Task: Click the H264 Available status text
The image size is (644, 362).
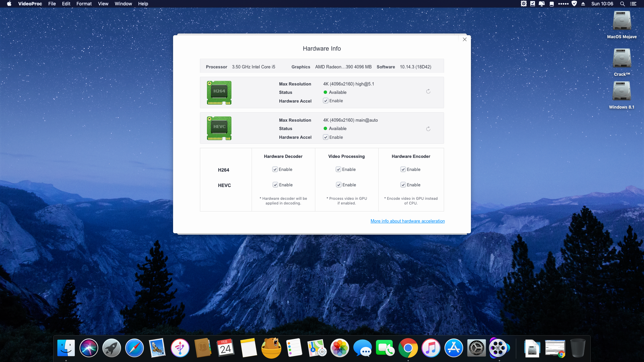Action: coord(338,93)
